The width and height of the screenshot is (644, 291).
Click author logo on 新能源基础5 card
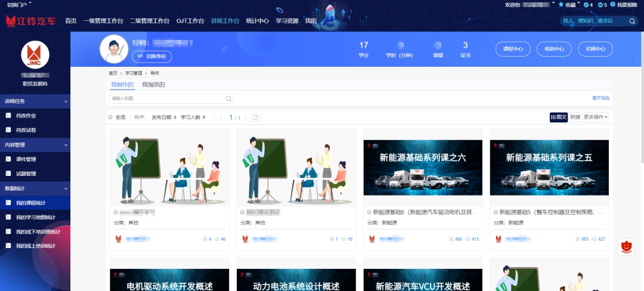(x=498, y=239)
